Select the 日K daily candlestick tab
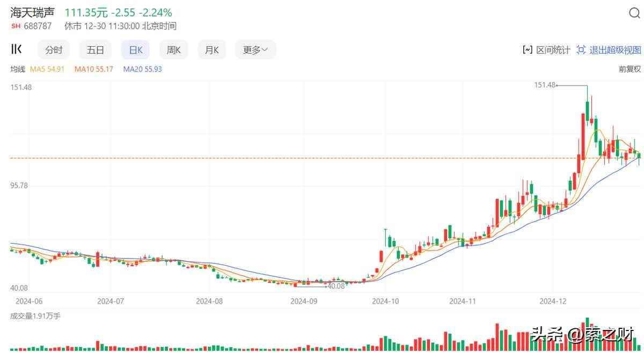 click(135, 50)
